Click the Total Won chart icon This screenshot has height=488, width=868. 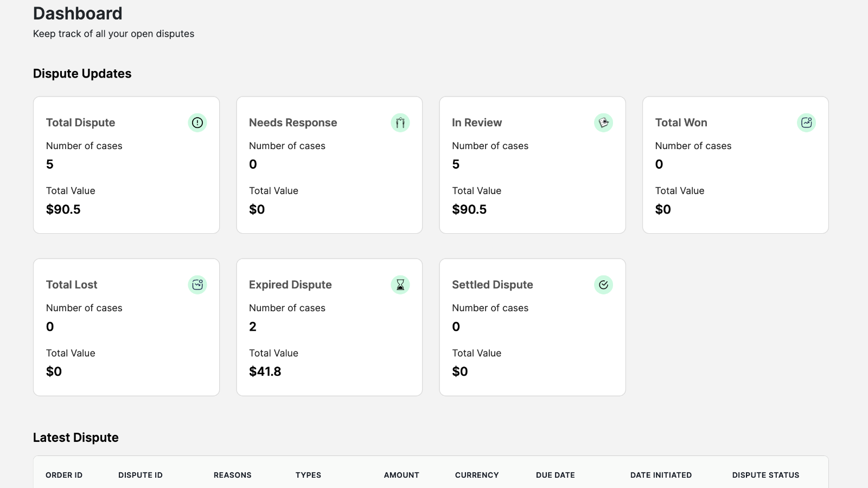point(806,123)
